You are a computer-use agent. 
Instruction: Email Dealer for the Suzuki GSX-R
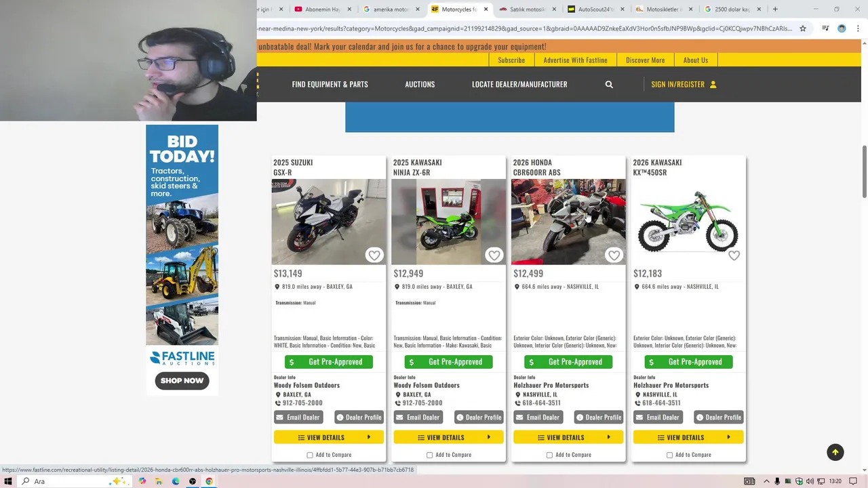click(298, 418)
